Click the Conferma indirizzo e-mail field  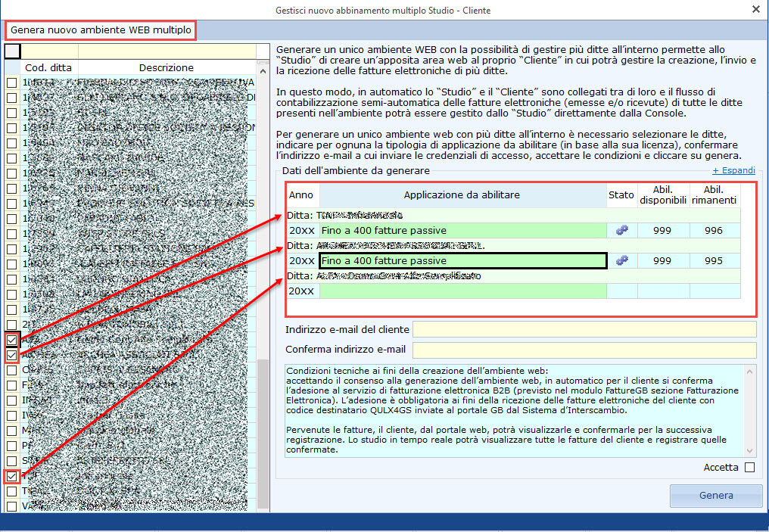[x=584, y=350]
